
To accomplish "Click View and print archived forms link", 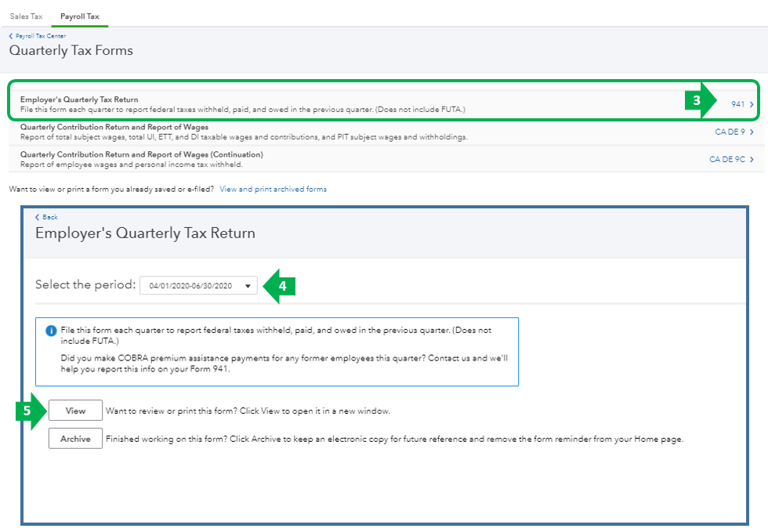I will pos(273,189).
